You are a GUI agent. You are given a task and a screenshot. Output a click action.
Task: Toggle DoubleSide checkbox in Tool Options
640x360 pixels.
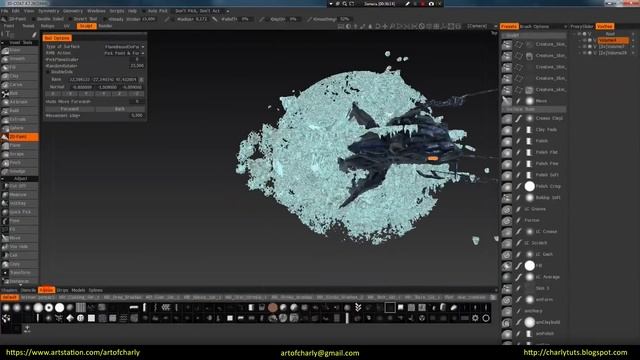click(48, 72)
